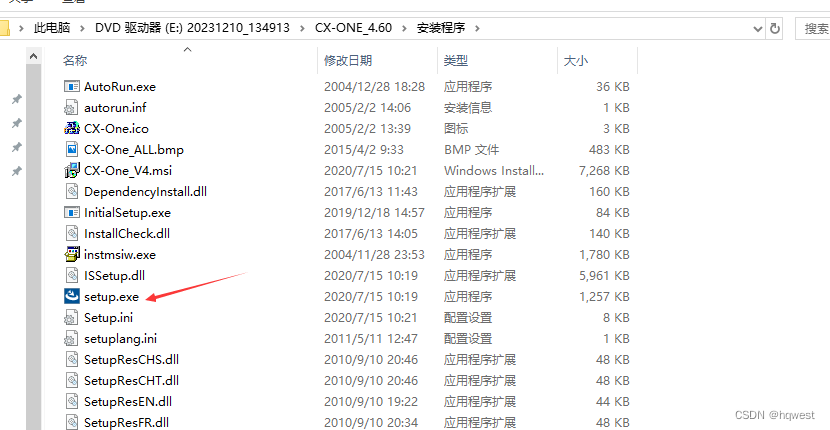Expand the chevron after 安装程序 breadcrumb

click(477, 28)
